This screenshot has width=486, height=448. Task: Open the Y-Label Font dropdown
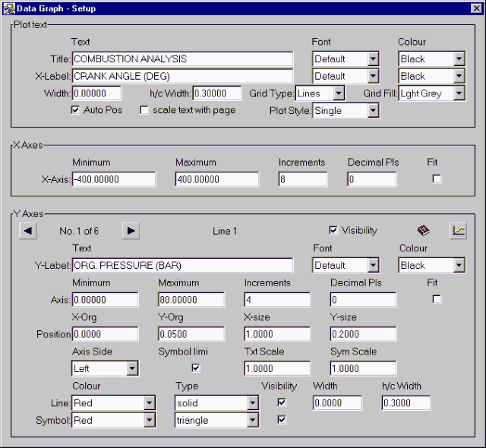[373, 265]
